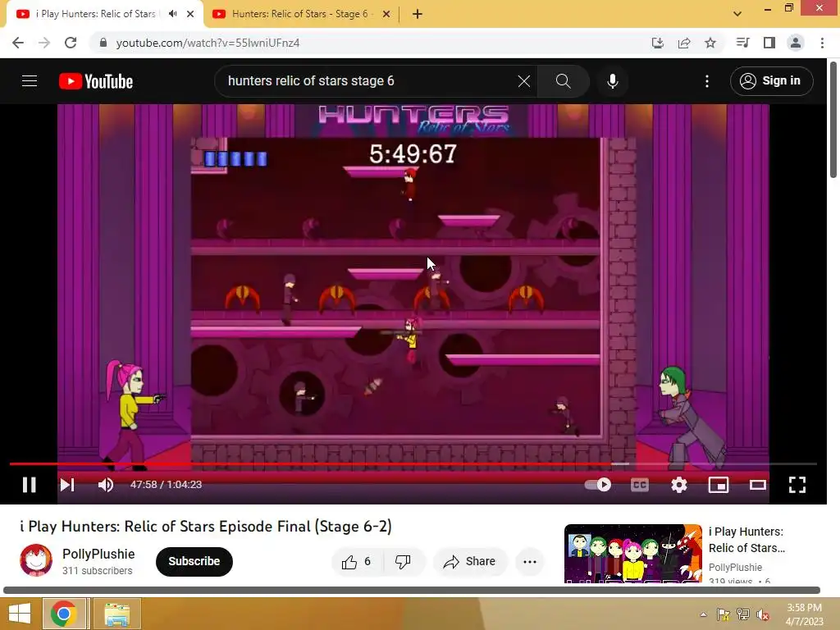This screenshot has width=840, height=630.
Task: Close the Hunters Stage 6 tab
Action: pos(386,14)
